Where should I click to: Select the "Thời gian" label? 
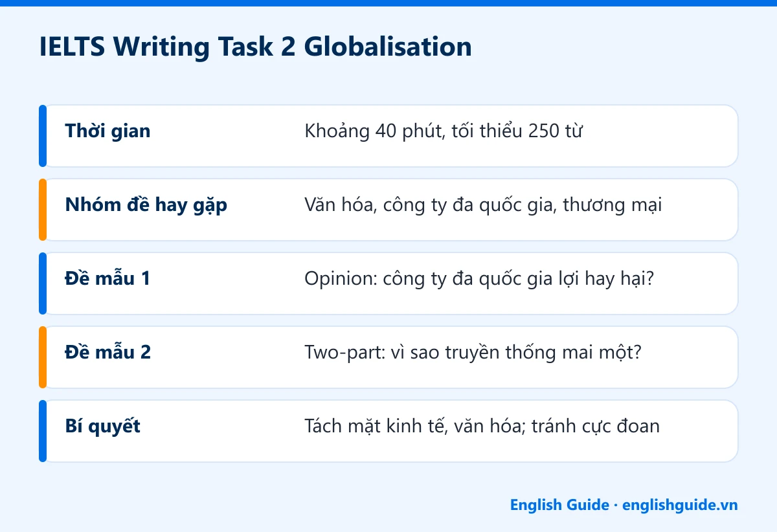107,131
